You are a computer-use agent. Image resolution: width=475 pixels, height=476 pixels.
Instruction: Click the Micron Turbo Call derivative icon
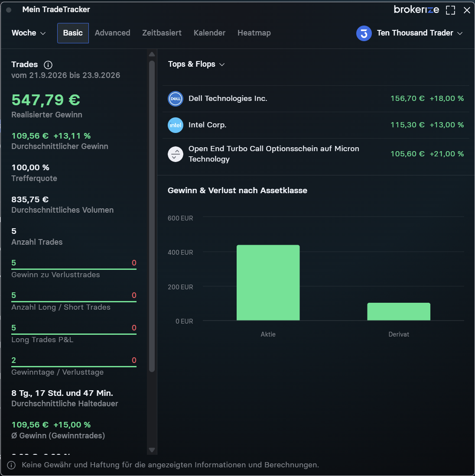tap(175, 154)
